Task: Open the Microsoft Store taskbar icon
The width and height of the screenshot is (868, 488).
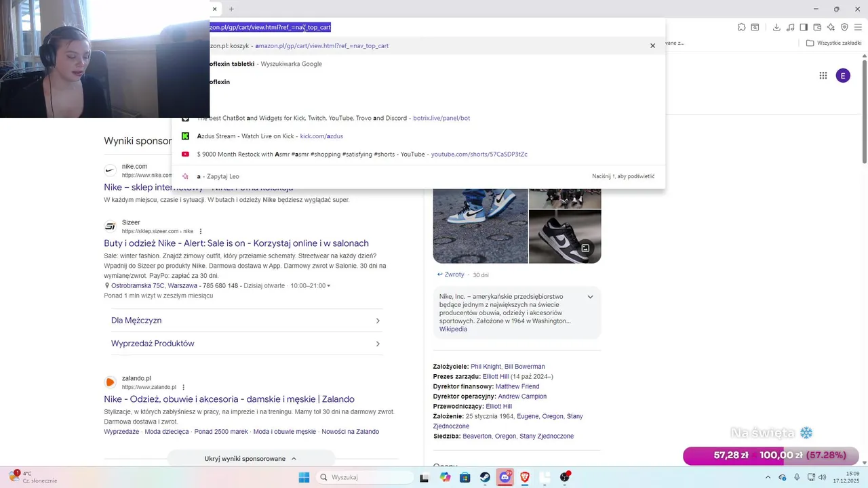Action: pos(465,477)
